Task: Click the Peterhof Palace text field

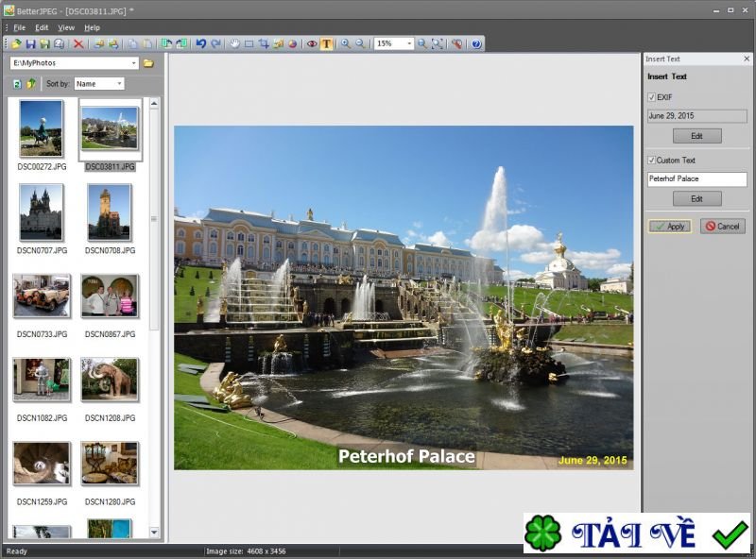Action: coord(696,178)
